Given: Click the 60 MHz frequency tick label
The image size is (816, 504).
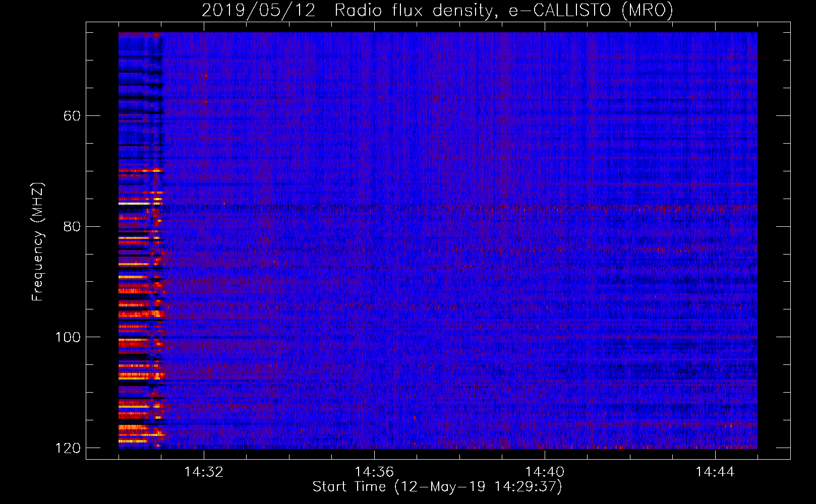Looking at the screenshot, I should [72, 116].
